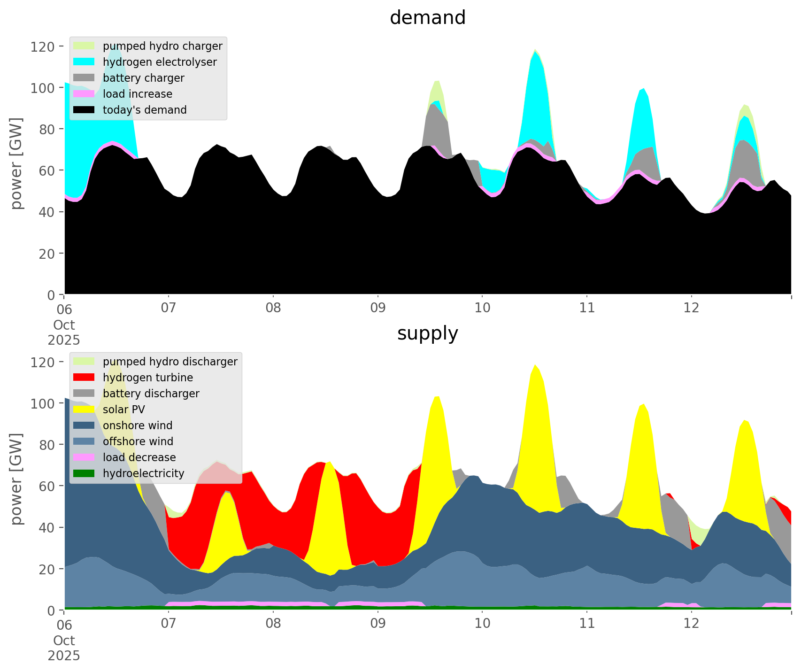Click the onshore wind legend label
The width and height of the screenshot is (801, 672).
[138, 425]
